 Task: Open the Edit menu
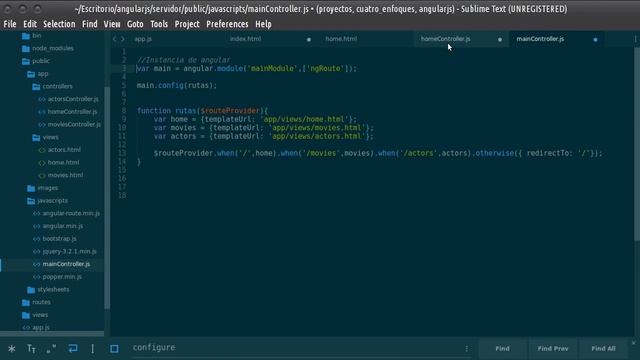pyautogui.click(x=30, y=24)
